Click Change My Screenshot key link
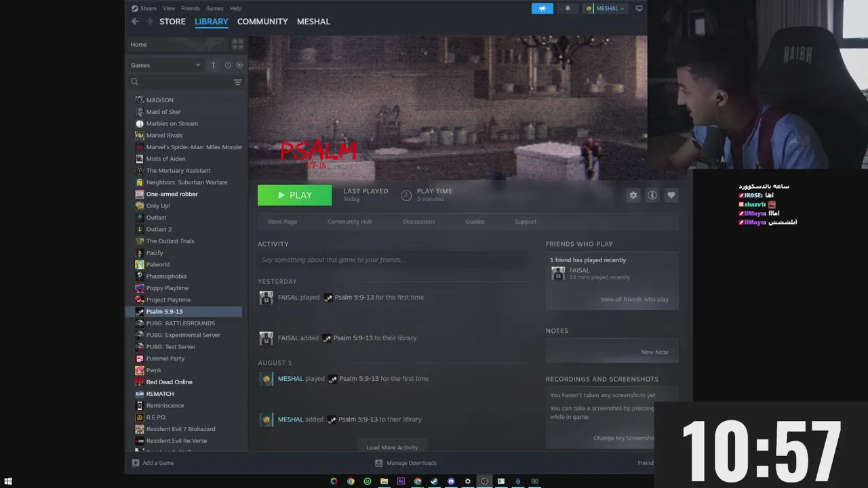Viewport: 868px width, 488px height. [624, 438]
